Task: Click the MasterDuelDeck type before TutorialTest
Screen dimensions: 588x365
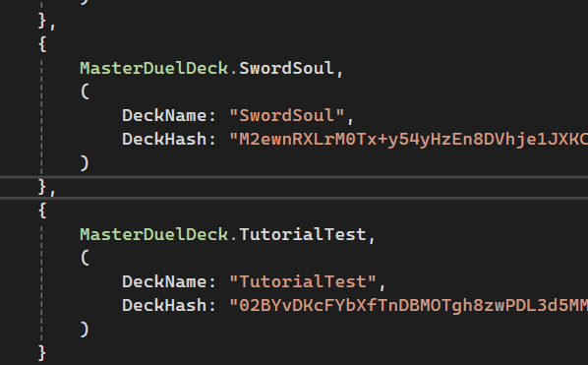Action: pos(153,234)
